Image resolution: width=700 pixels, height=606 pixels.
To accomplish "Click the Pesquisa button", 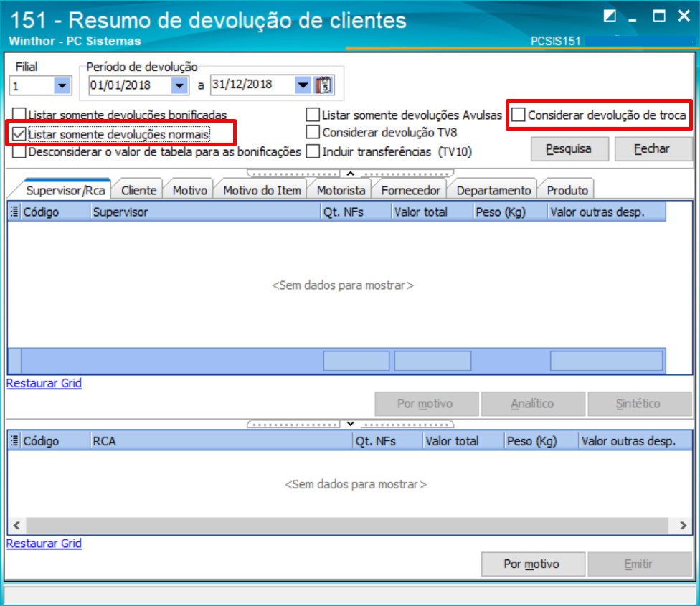I will pos(569,148).
